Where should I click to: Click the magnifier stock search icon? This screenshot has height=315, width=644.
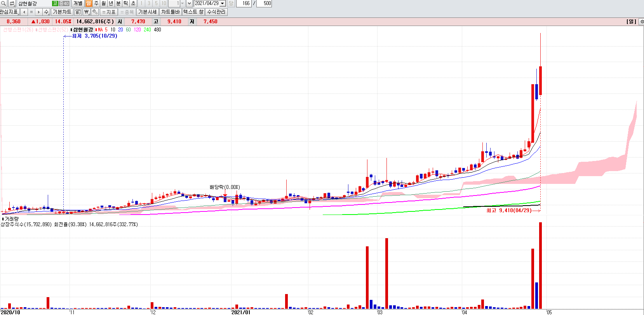3,3
